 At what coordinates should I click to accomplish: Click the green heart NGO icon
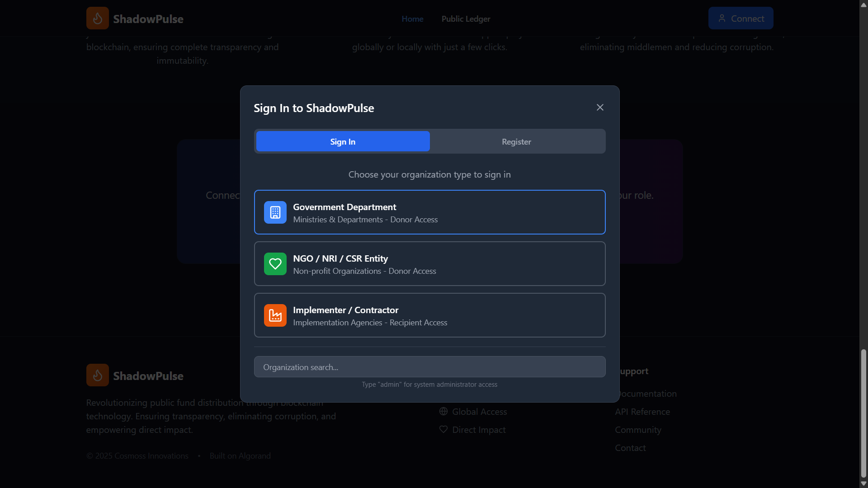point(275,264)
